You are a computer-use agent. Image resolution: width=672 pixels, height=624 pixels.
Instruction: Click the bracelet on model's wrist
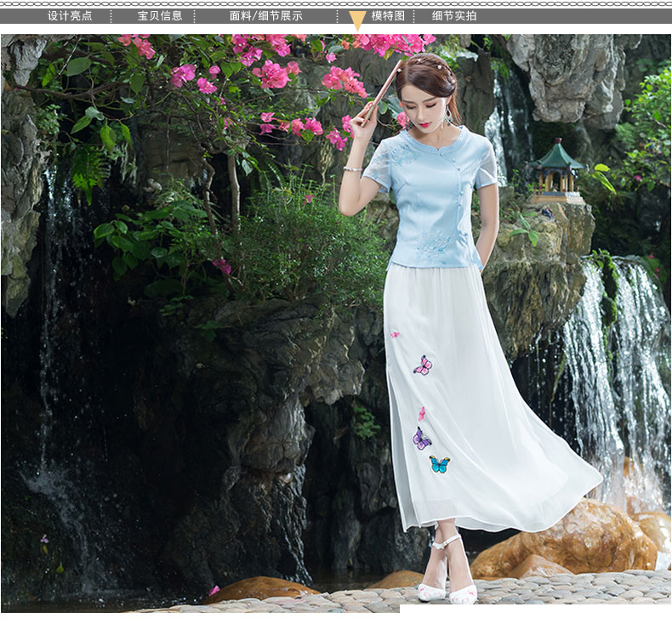[x=353, y=168]
